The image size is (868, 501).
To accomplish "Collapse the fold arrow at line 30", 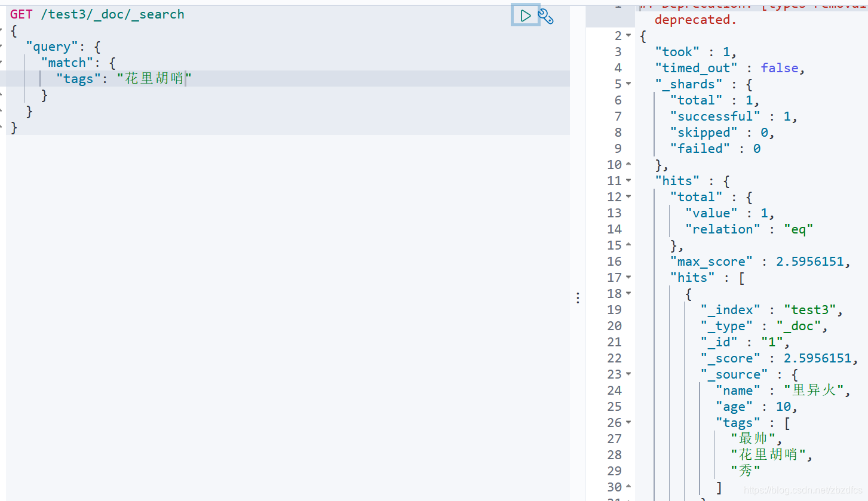I will pyautogui.click(x=628, y=487).
